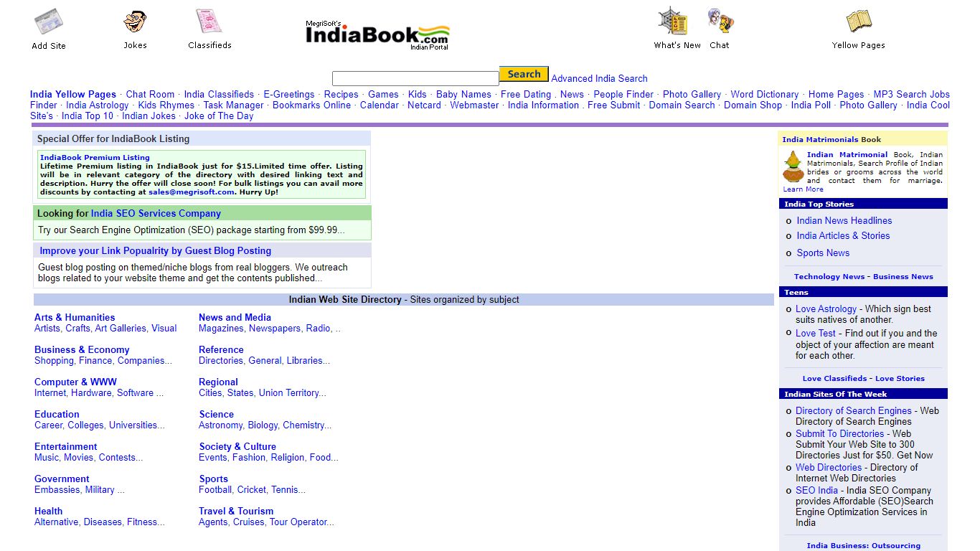Open Entertainment category

65,446
